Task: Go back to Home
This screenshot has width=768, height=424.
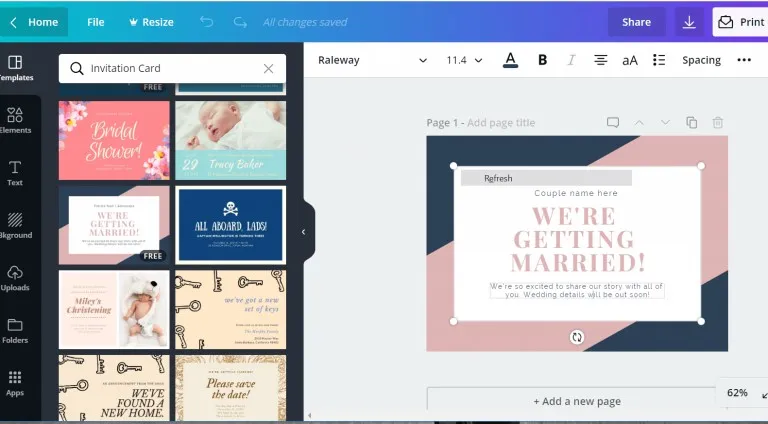Action: click(x=34, y=22)
